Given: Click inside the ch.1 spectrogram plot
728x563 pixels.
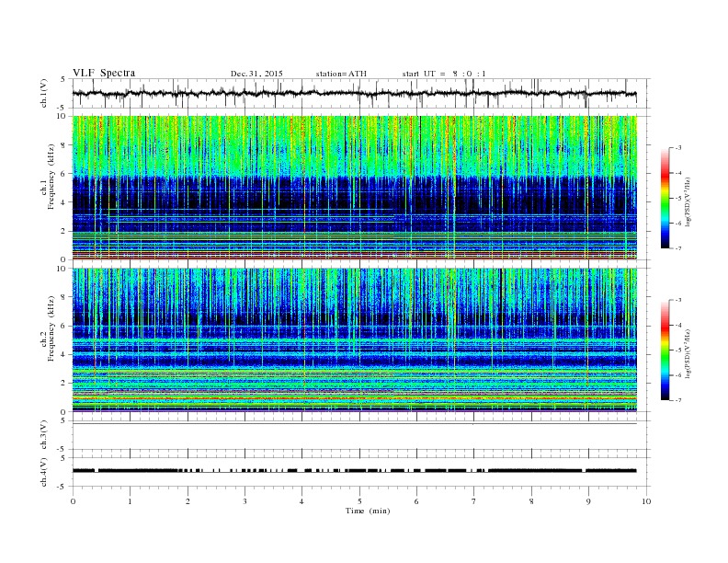Looking at the screenshot, I should click(x=355, y=188).
